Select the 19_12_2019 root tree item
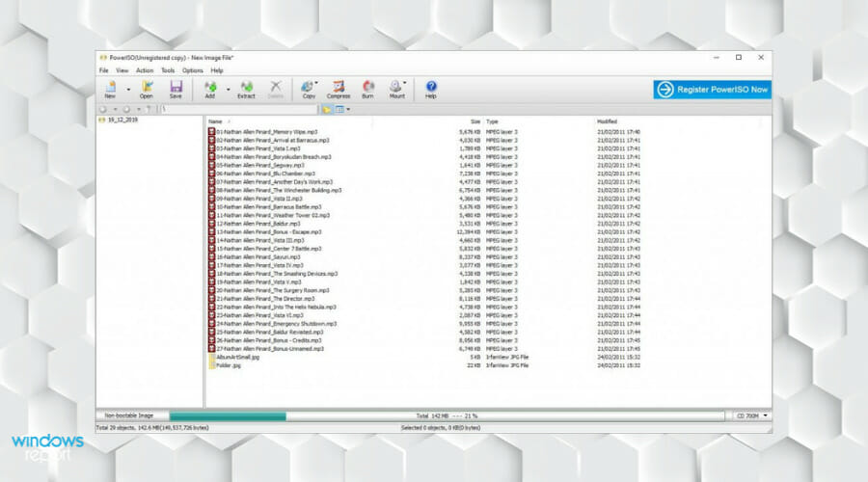868x482 pixels. pyautogui.click(x=119, y=120)
